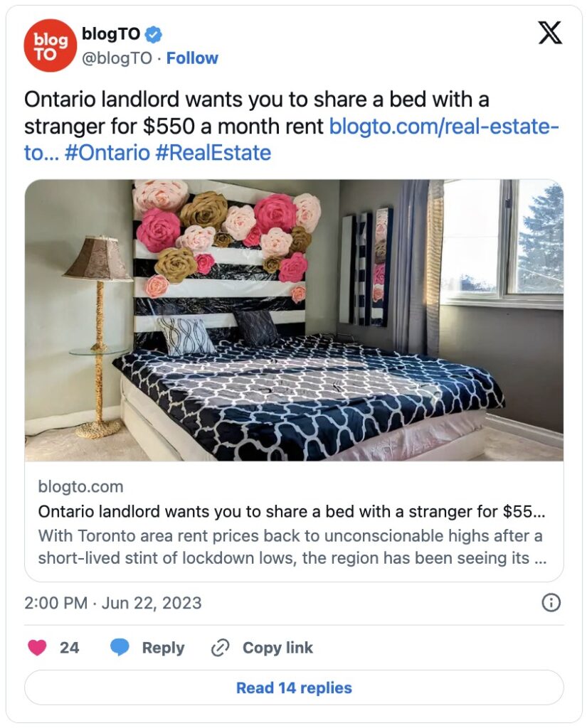Open the @blogTO handle profile
The width and height of the screenshot is (587, 728).
117,58
